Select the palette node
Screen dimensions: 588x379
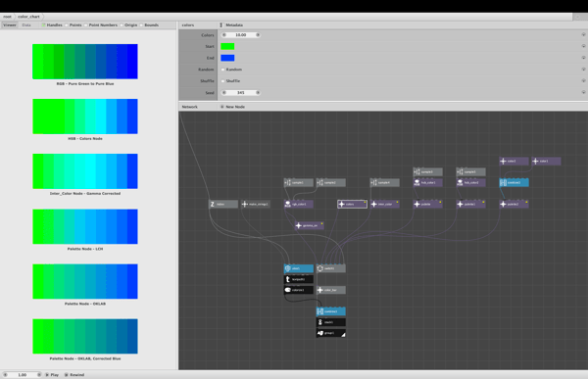[428, 204]
